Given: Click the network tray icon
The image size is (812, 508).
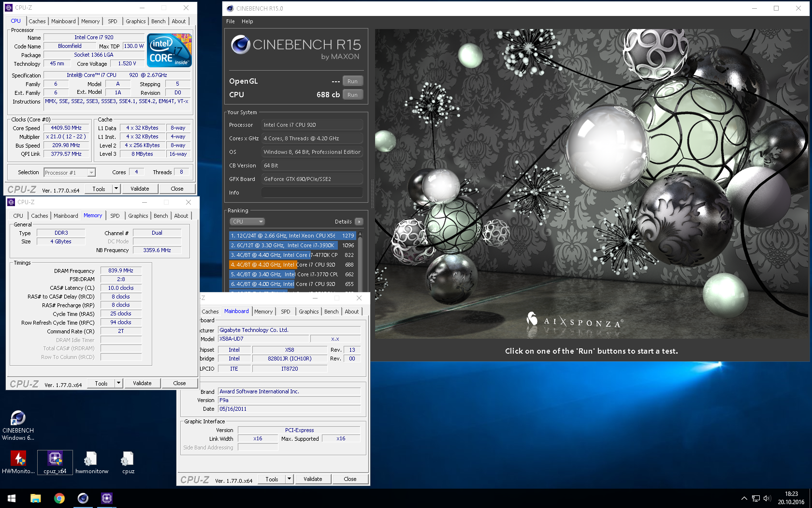Looking at the screenshot, I should pyautogui.click(x=756, y=498).
